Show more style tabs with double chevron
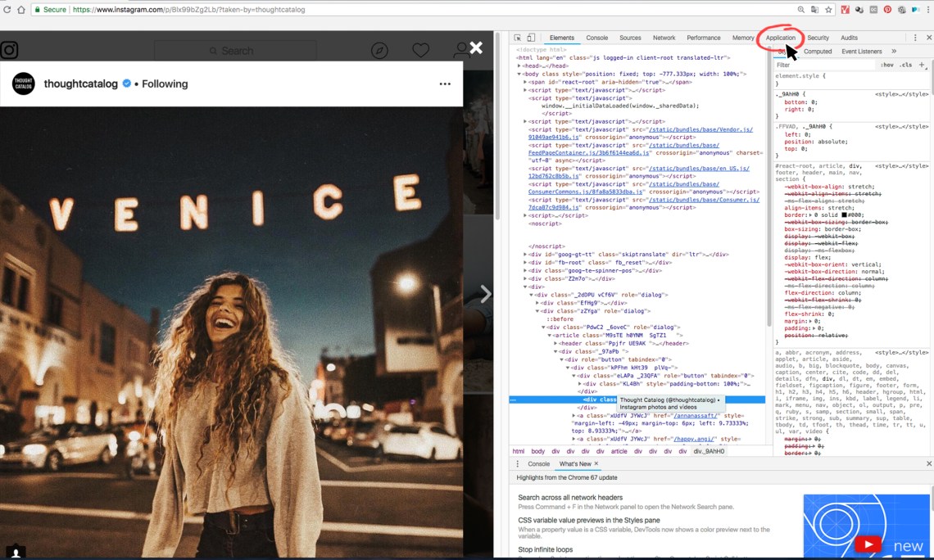The image size is (934, 560). (x=894, y=52)
